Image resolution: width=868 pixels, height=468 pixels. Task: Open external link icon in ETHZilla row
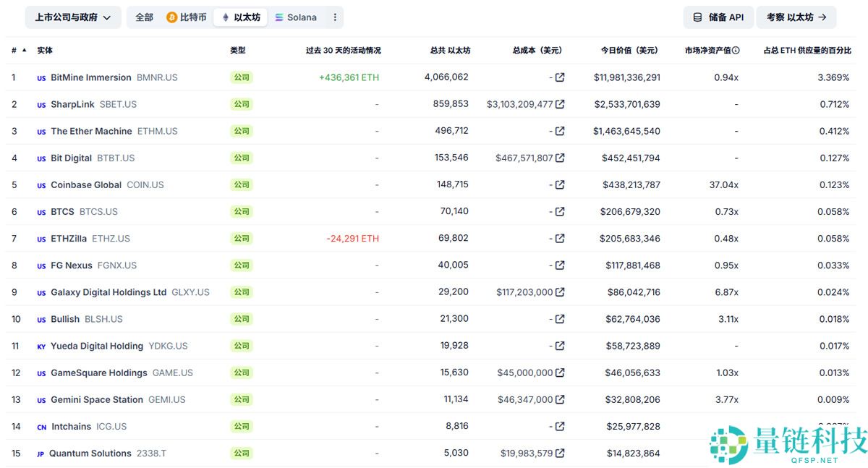pos(560,238)
